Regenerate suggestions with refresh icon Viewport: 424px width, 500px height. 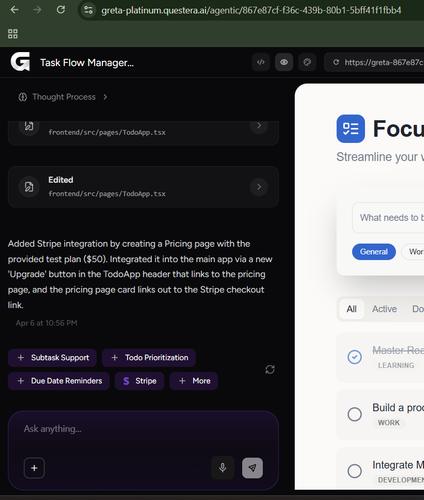270,369
